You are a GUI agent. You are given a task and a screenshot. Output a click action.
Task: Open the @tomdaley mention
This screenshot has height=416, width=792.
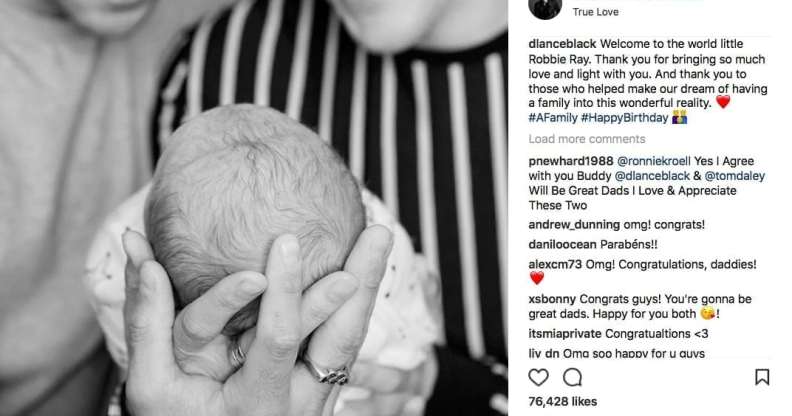tap(734, 176)
